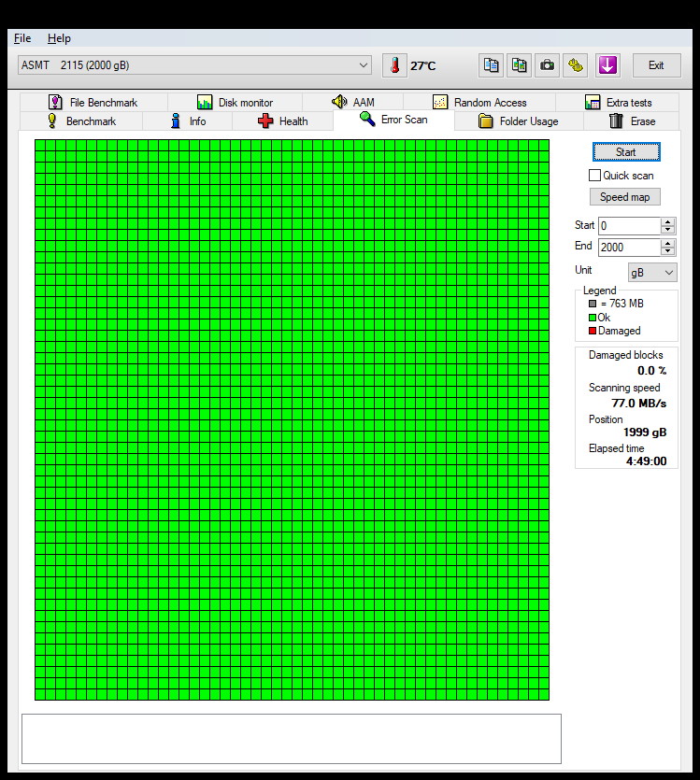Click the 1999 gB position value
This screenshot has width=700, height=780.
[x=645, y=433]
